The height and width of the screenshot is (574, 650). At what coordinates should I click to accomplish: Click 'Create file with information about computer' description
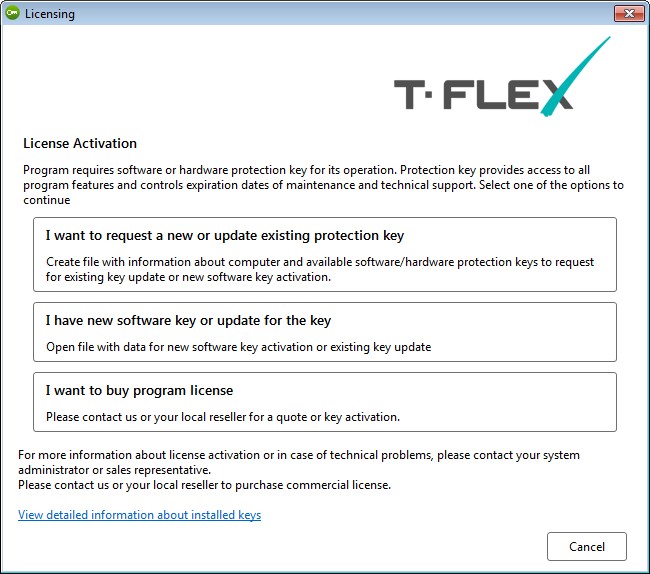point(320,269)
